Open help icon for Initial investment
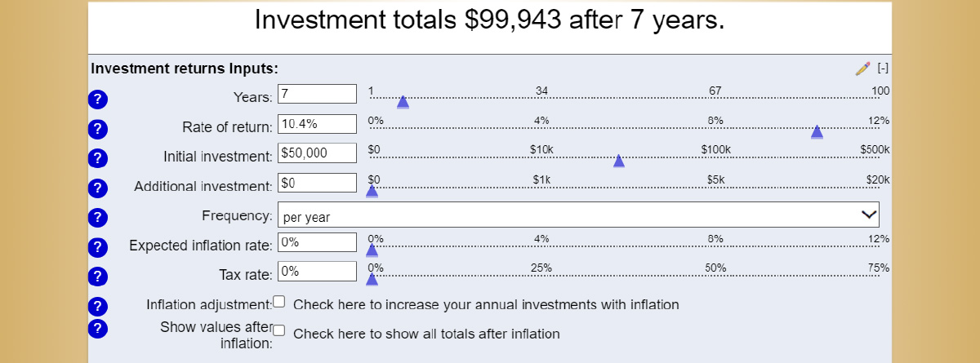The height and width of the screenshot is (363, 980). click(x=97, y=158)
